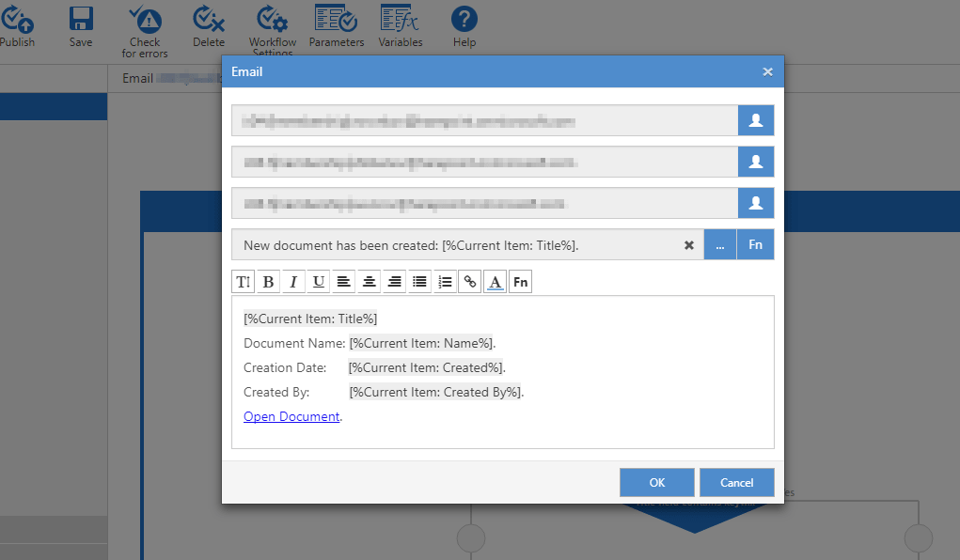
Task: Click the ellipsis button beside subject
Action: click(x=720, y=245)
